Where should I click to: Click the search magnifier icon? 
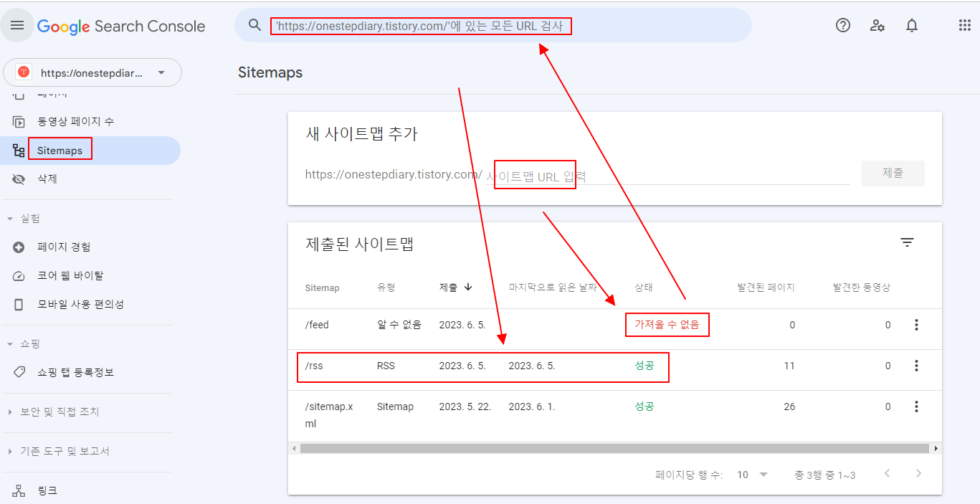(254, 25)
